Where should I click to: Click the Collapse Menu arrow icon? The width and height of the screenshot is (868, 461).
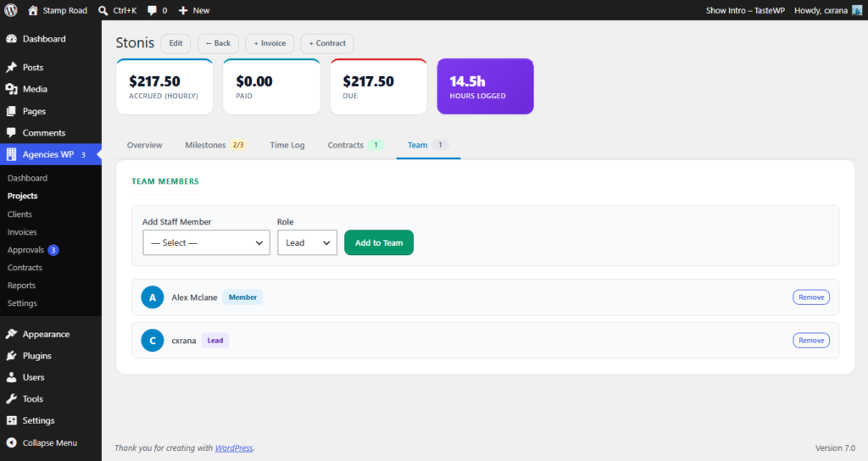pyautogui.click(x=11, y=442)
